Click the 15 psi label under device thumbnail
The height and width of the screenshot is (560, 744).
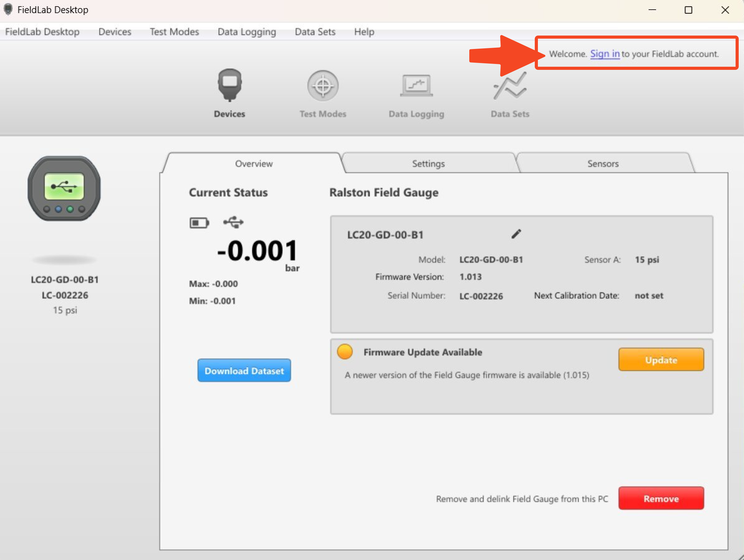[65, 310]
